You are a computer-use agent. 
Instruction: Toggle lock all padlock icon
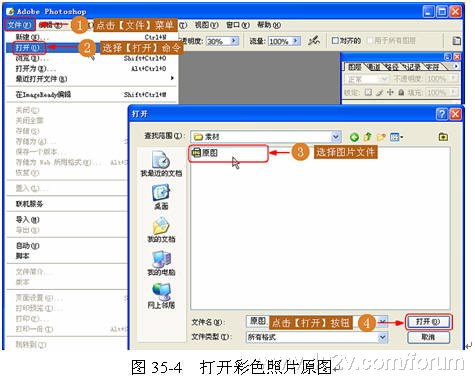pyautogui.click(x=401, y=92)
